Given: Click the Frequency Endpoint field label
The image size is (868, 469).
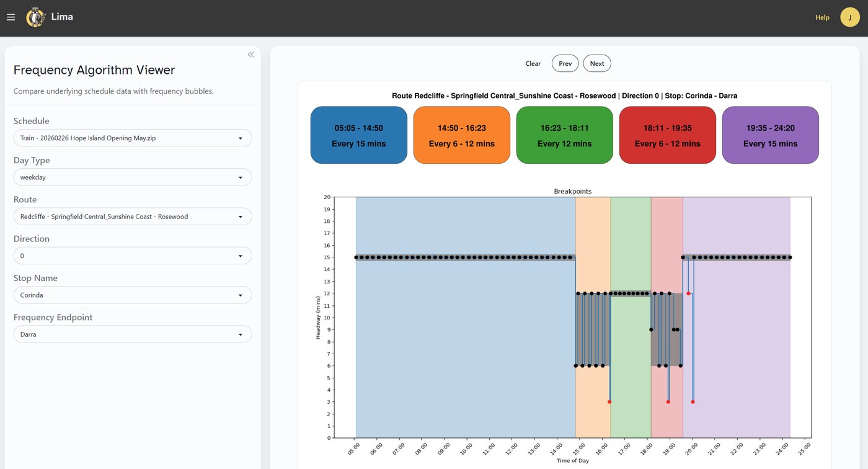Looking at the screenshot, I should pos(53,317).
